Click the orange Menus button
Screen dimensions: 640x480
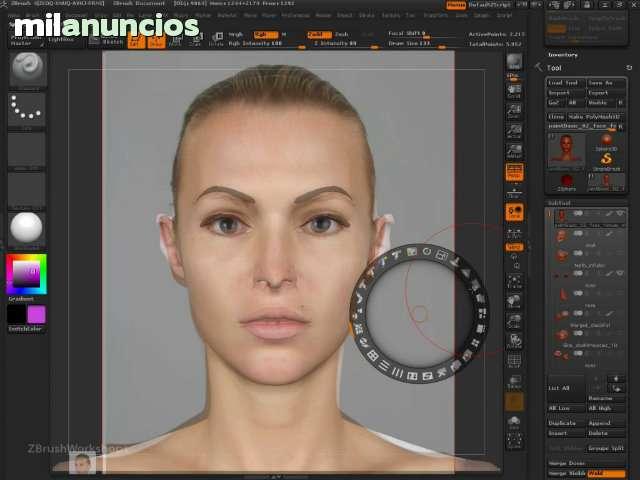point(456,5)
